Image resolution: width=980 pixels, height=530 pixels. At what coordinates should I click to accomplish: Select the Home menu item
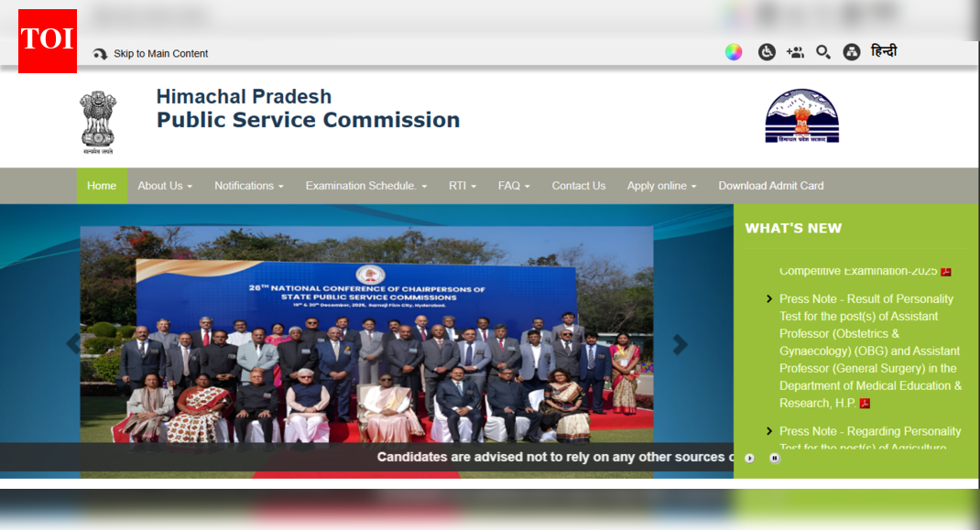pos(102,186)
